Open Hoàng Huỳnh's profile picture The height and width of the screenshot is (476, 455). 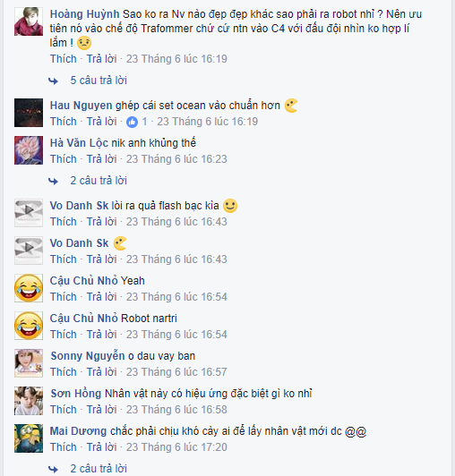pos(29,21)
